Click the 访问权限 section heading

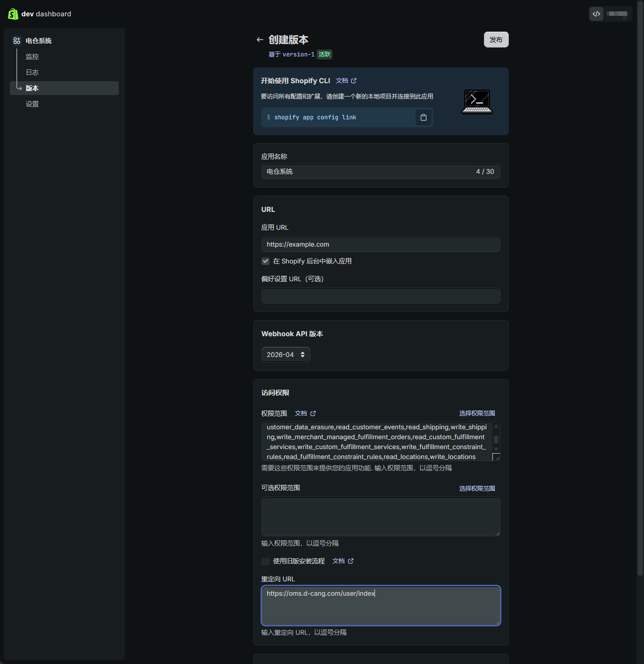coord(275,393)
